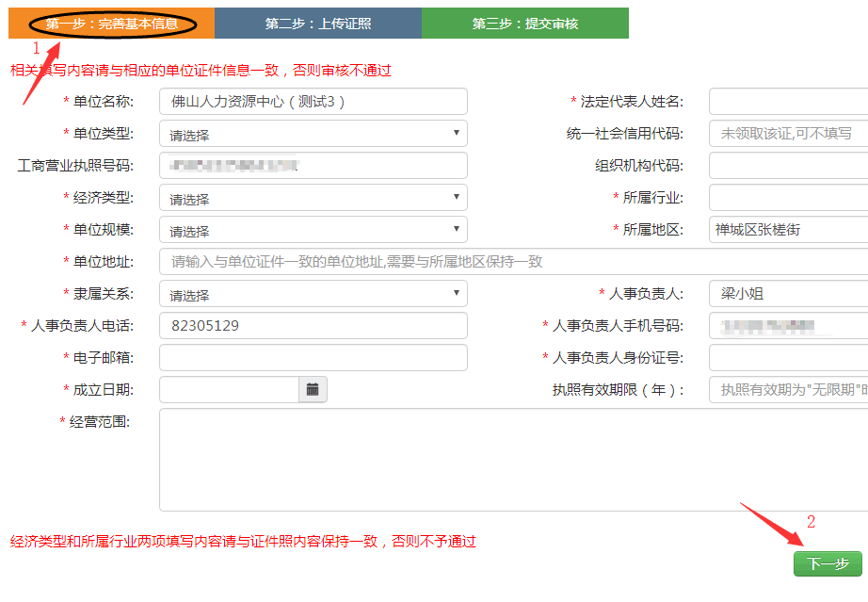Switch to 第一步：完善基本信息 tab
The height and width of the screenshot is (602, 868).
tap(111, 24)
